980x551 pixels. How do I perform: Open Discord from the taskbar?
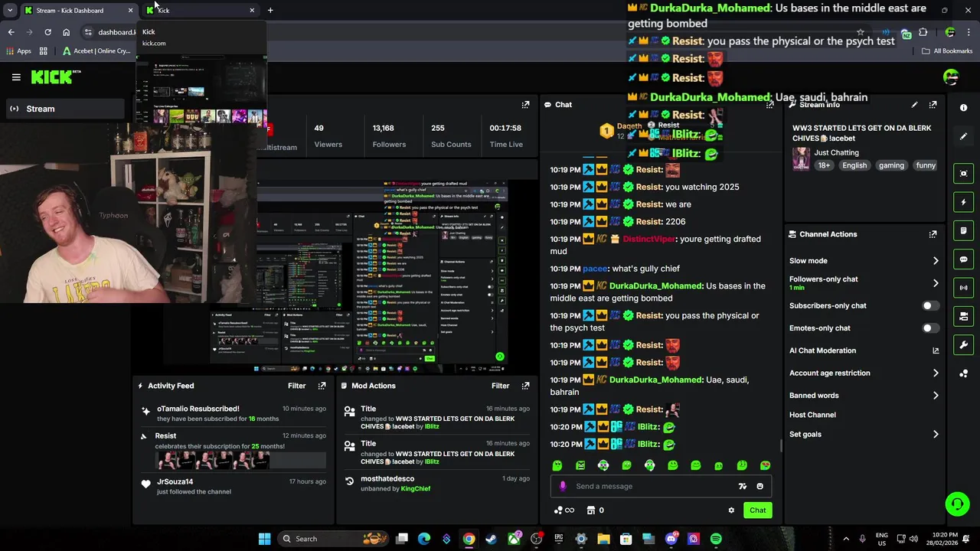(x=671, y=539)
